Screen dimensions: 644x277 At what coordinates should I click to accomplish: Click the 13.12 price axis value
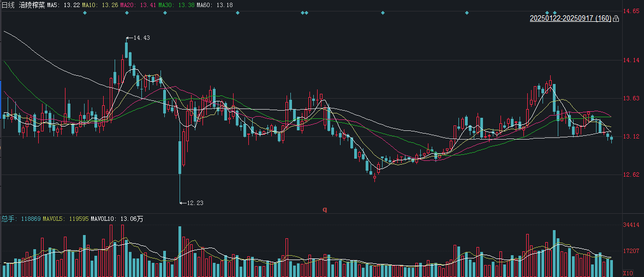coord(631,137)
